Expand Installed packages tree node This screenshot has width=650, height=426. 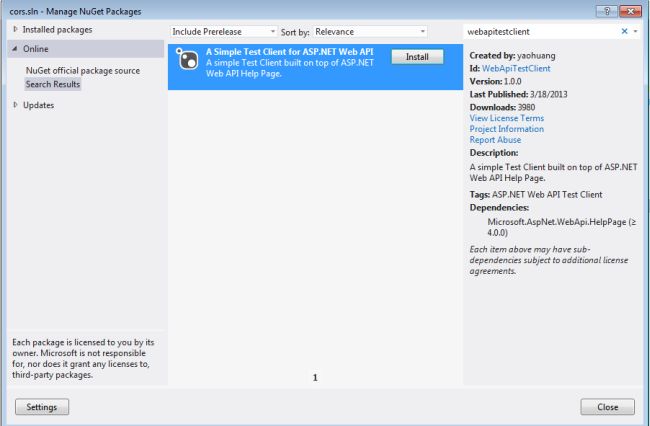(x=15, y=29)
